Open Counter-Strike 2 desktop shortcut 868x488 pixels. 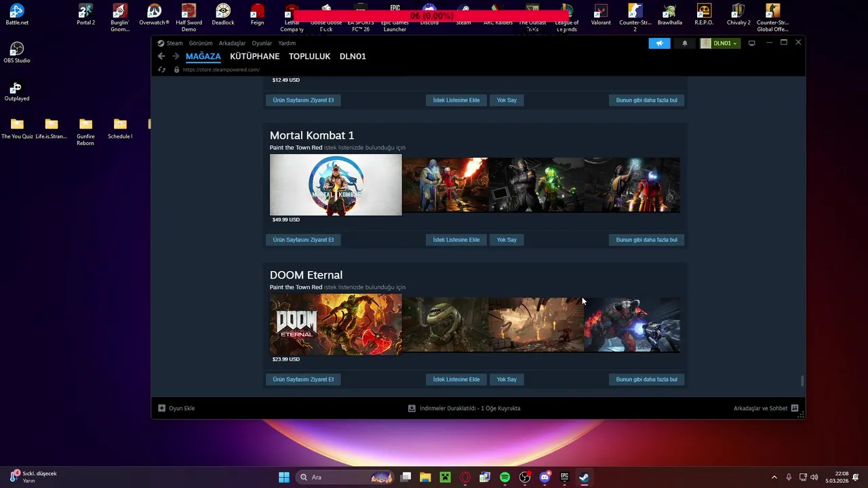(x=635, y=18)
